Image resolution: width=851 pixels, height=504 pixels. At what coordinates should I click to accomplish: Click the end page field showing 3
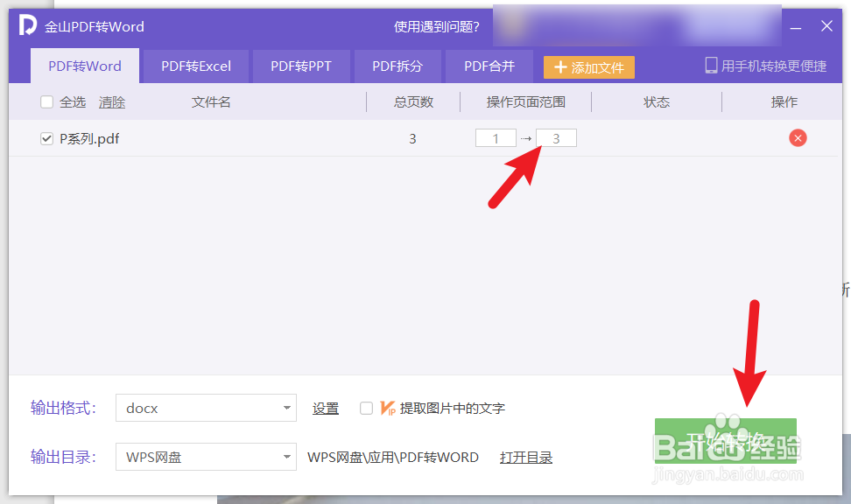(x=556, y=138)
